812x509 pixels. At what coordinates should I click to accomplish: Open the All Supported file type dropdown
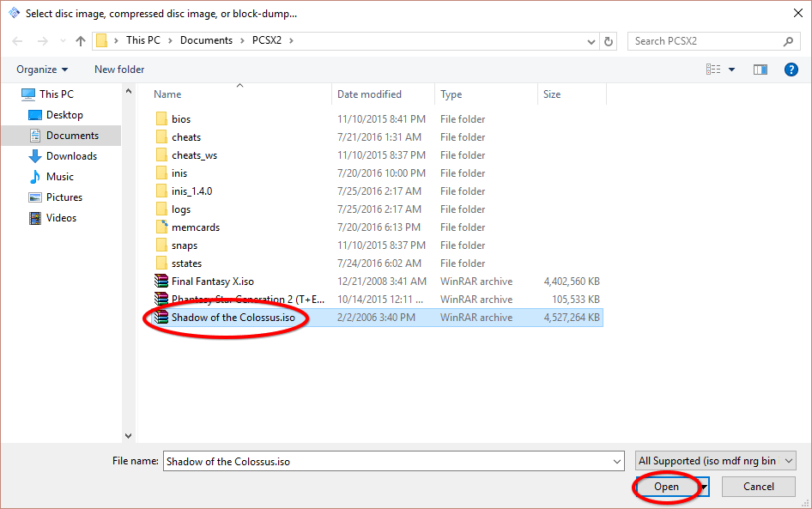[715, 461]
